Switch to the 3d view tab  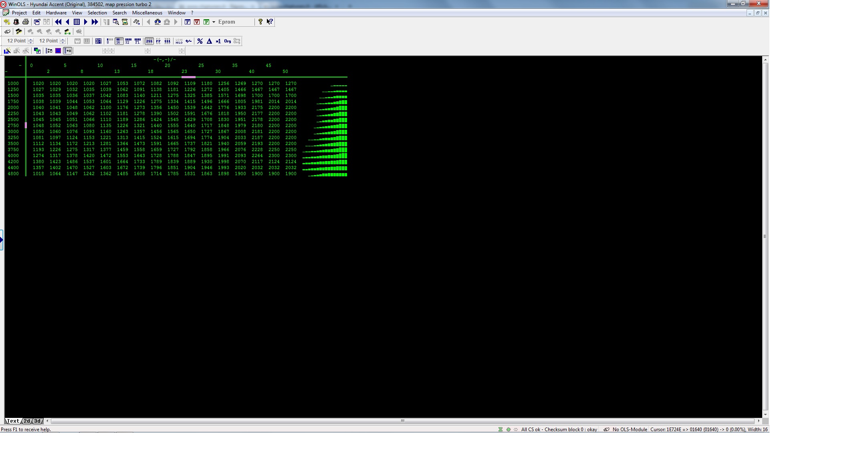coord(37,421)
